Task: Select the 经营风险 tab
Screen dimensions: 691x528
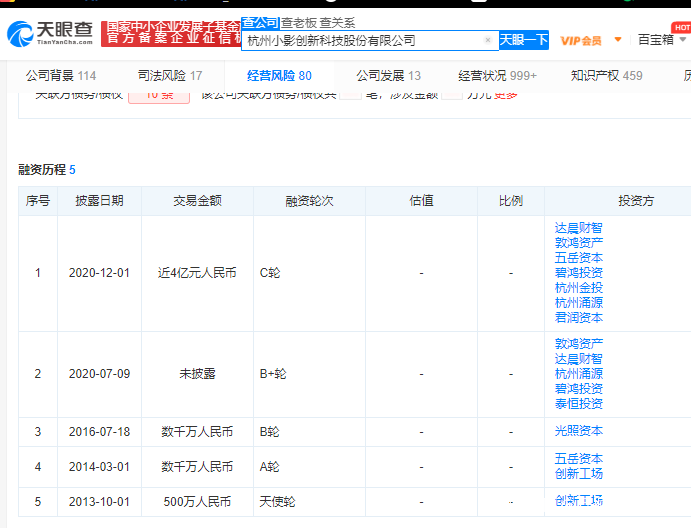Action: pos(279,76)
